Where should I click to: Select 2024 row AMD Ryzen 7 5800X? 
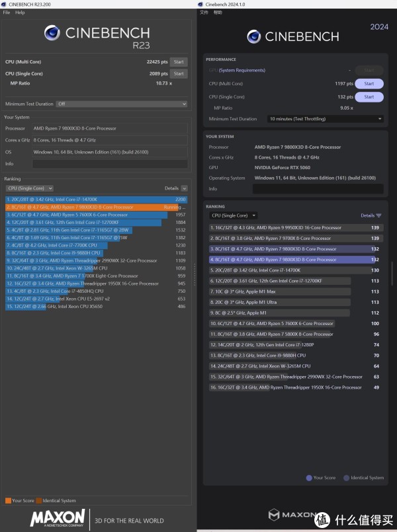click(296, 334)
